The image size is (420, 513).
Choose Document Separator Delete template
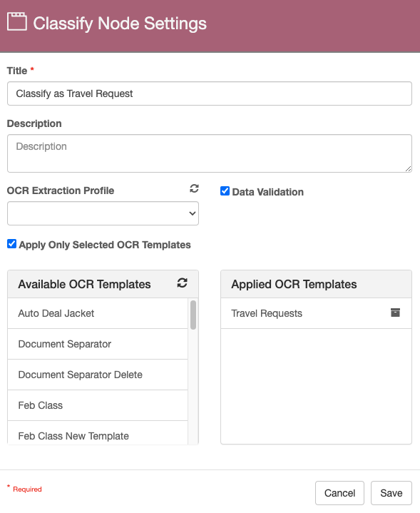98,375
